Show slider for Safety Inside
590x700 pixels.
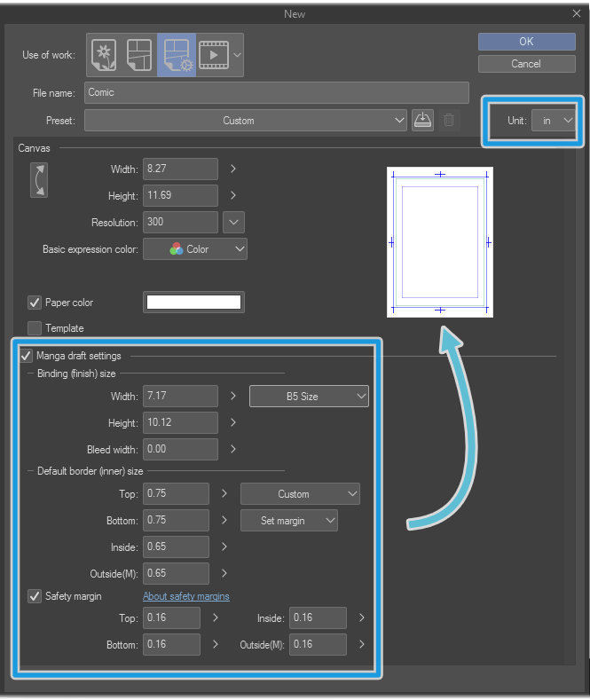pos(361,617)
